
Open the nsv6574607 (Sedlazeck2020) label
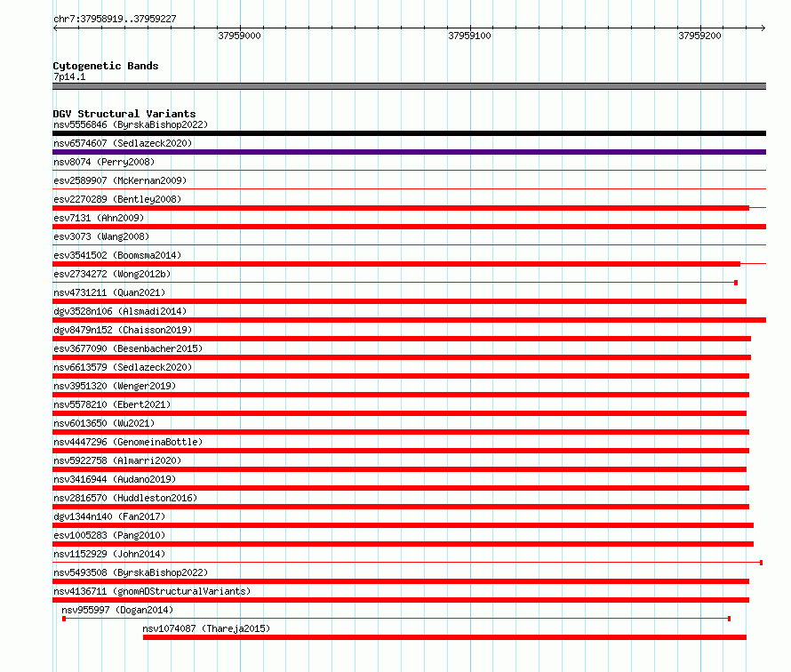pyautogui.click(x=123, y=143)
